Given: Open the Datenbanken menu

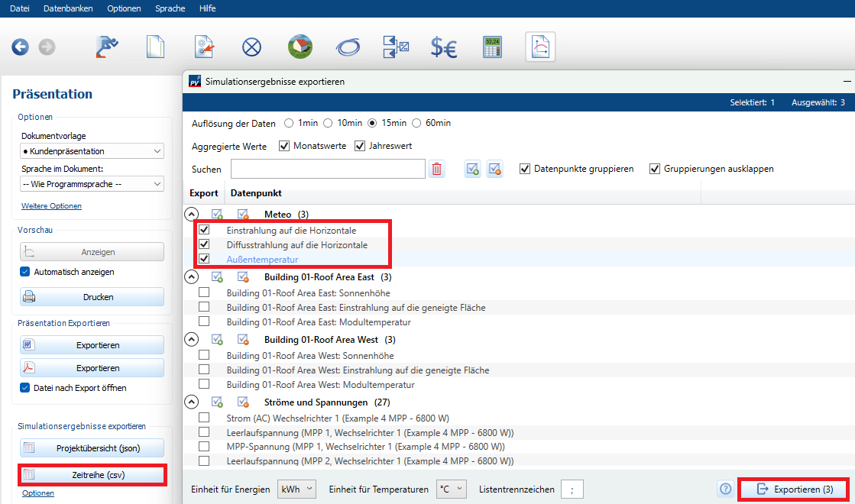Looking at the screenshot, I should pyautogui.click(x=68, y=8).
